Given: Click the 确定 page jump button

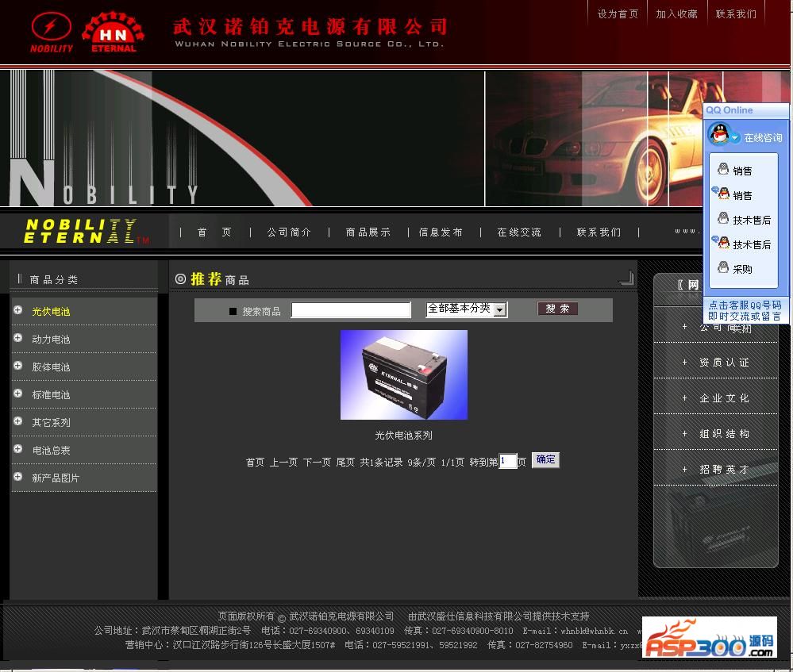Looking at the screenshot, I should pyautogui.click(x=545, y=459).
